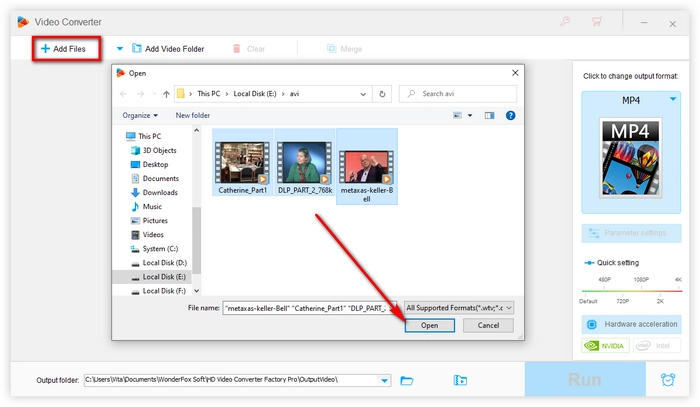This screenshot has width=700, height=407.
Task: Toggle Hardware acceleration
Action: coord(632,324)
